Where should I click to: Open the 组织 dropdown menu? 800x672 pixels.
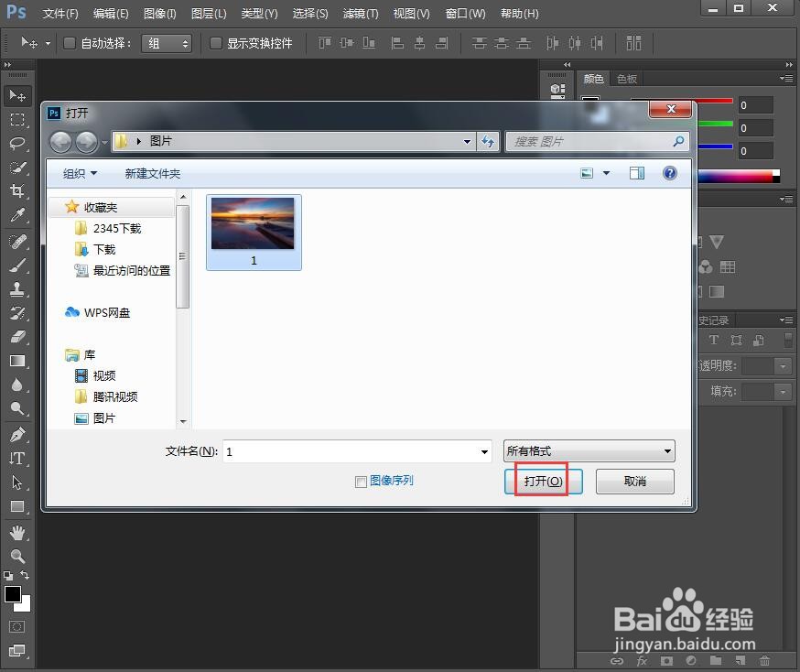click(x=80, y=173)
